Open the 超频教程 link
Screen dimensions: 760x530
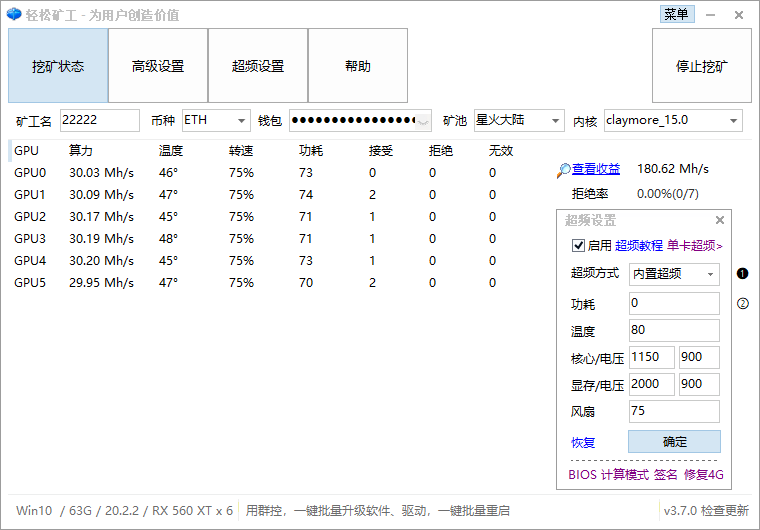click(x=639, y=245)
